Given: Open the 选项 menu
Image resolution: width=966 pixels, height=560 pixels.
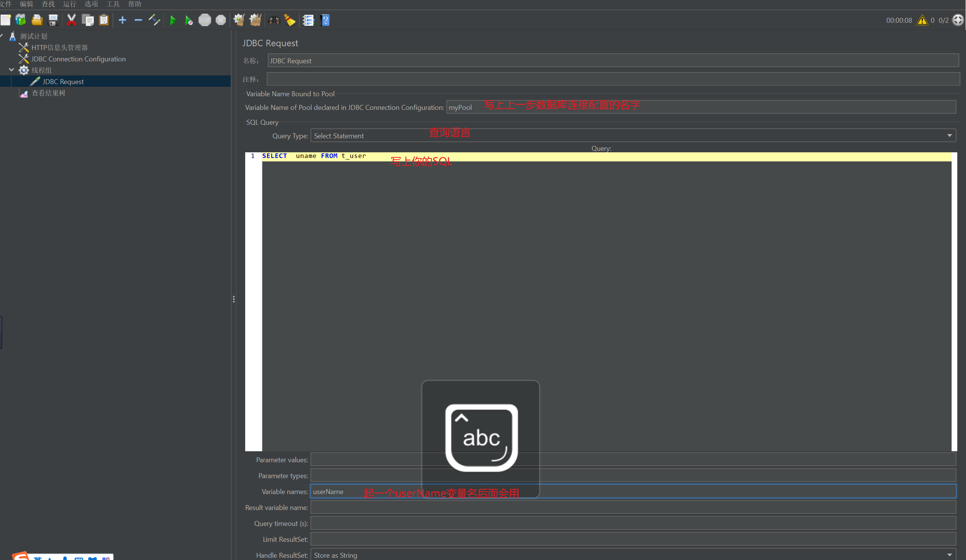Looking at the screenshot, I should [x=91, y=4].
